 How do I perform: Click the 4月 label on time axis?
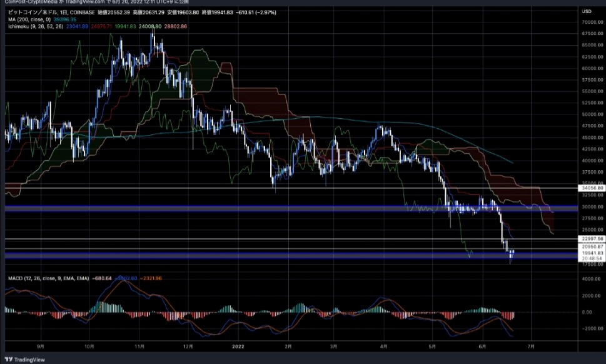click(x=384, y=347)
